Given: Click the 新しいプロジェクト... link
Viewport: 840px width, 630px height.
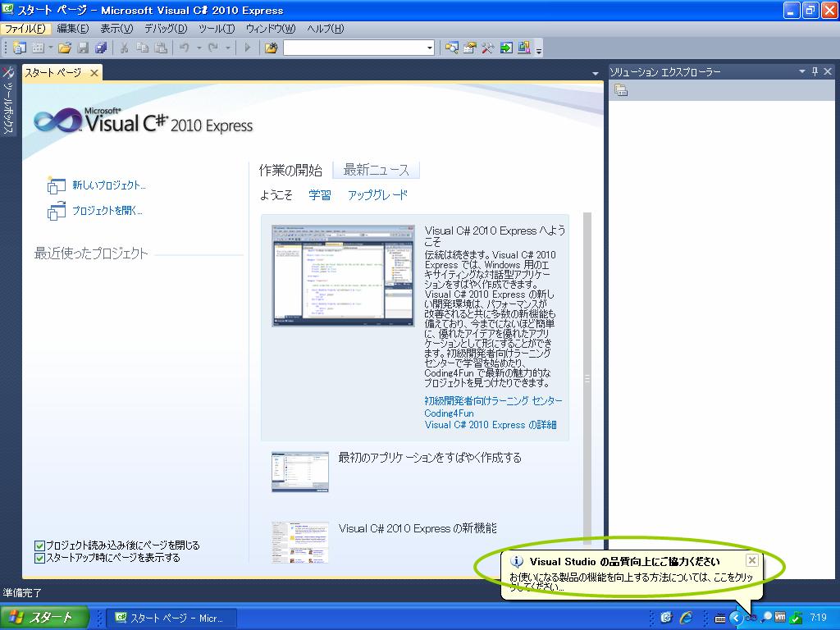Looking at the screenshot, I should (108, 185).
